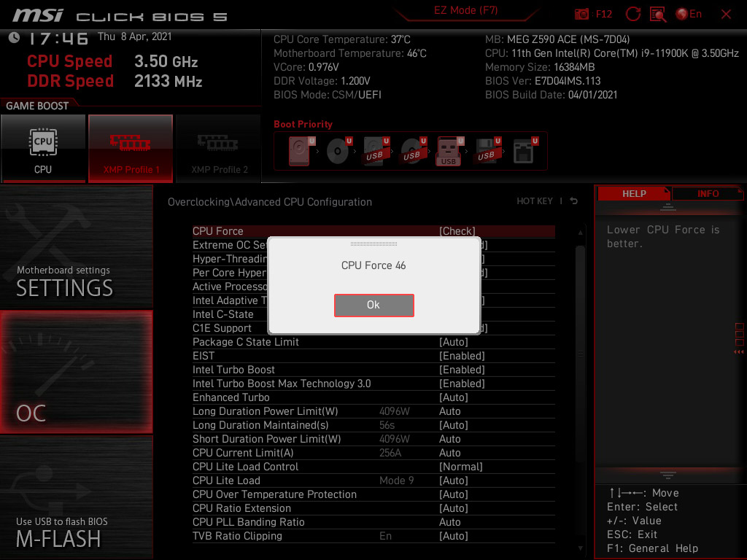This screenshot has height=560, width=747.
Task: Click the help panel top grip handle
Action: 668,207
